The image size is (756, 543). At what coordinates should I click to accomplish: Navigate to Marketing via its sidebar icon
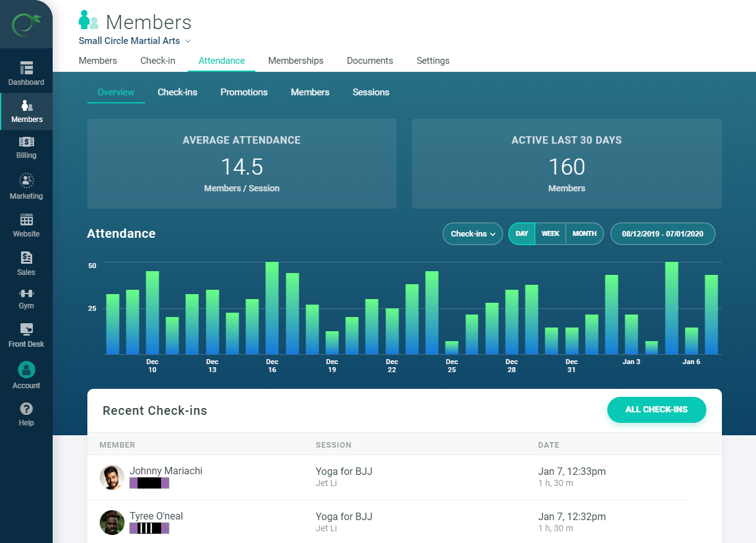click(26, 186)
